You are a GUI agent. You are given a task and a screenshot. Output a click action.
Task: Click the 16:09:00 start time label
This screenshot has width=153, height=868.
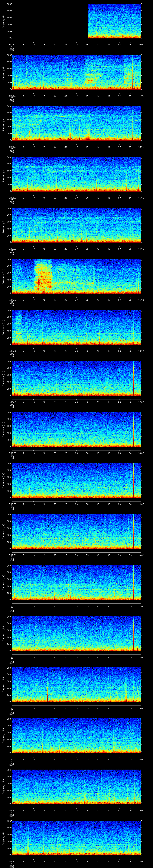[x=12, y=44]
